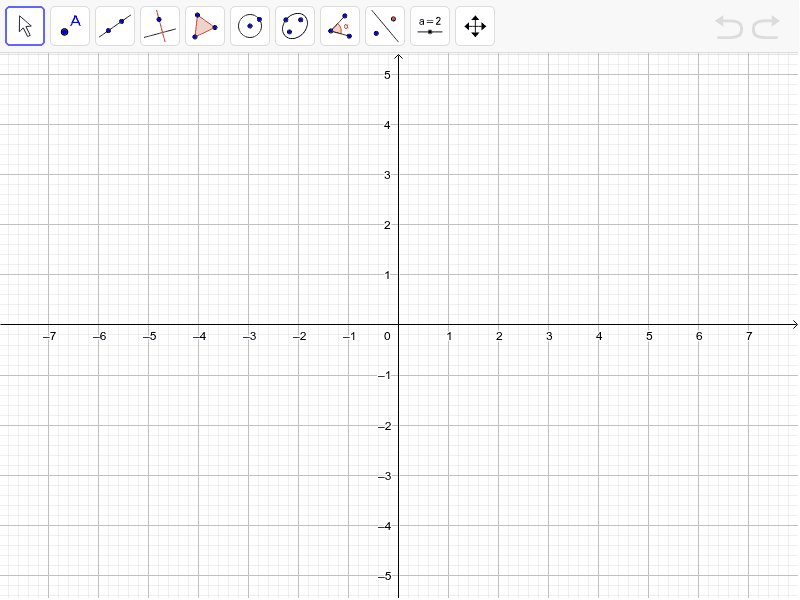Select the Point tool
The height and width of the screenshot is (600, 800).
[70, 25]
